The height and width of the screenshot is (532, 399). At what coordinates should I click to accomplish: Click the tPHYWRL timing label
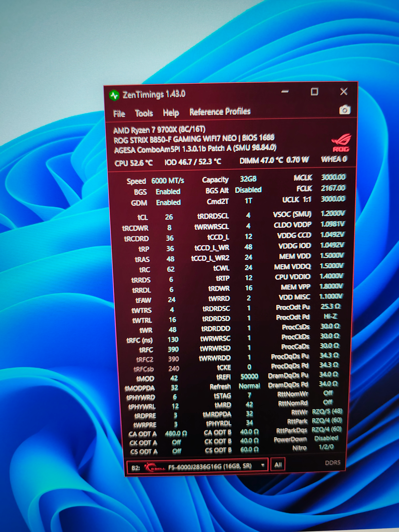142,407
